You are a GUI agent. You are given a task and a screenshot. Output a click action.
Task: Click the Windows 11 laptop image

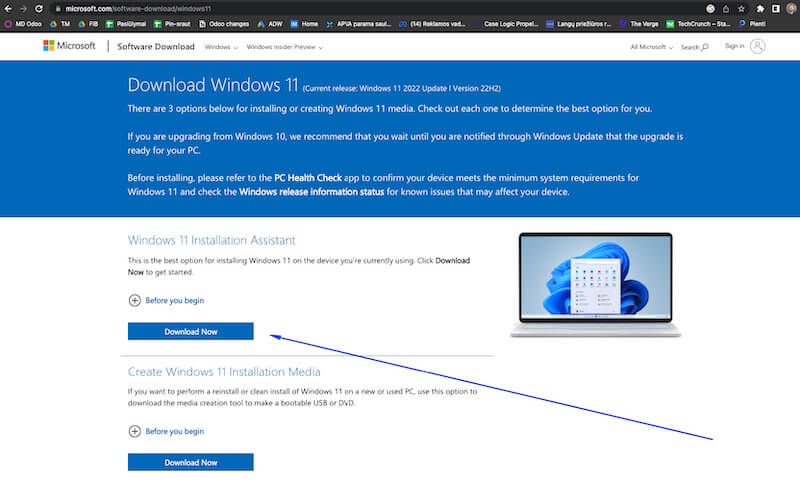coord(595,285)
